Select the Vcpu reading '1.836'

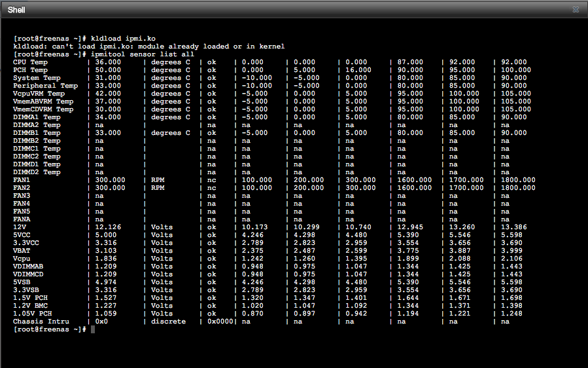tap(106, 259)
